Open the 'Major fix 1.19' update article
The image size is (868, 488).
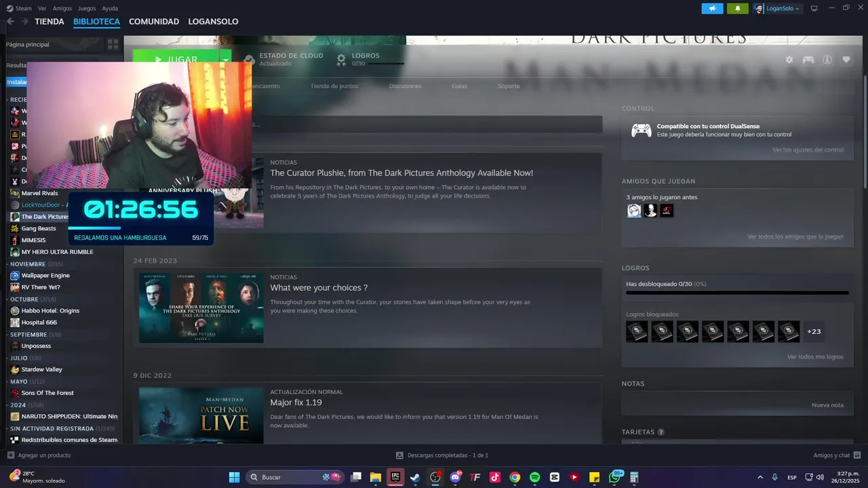(296, 403)
